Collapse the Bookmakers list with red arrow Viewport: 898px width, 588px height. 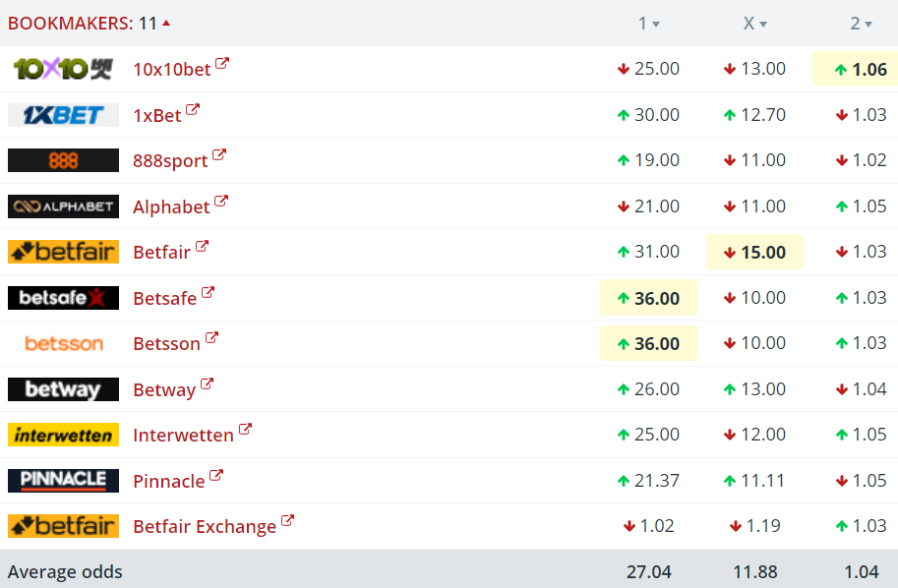(166, 23)
